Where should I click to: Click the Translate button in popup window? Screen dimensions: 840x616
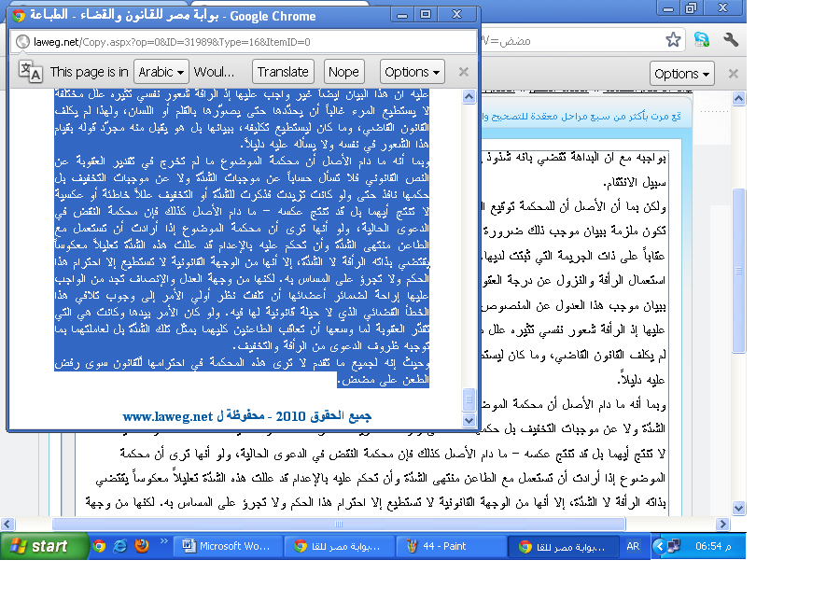(283, 72)
